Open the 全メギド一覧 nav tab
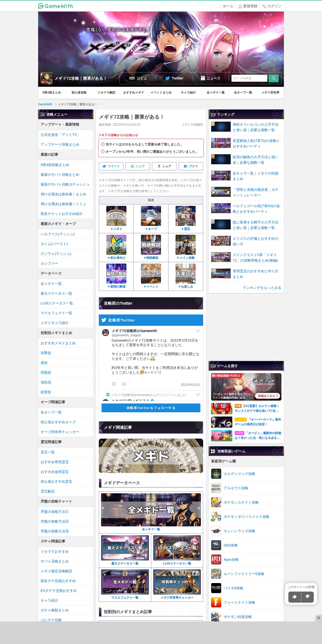The width and height of the screenshot is (322, 644). coord(216,93)
